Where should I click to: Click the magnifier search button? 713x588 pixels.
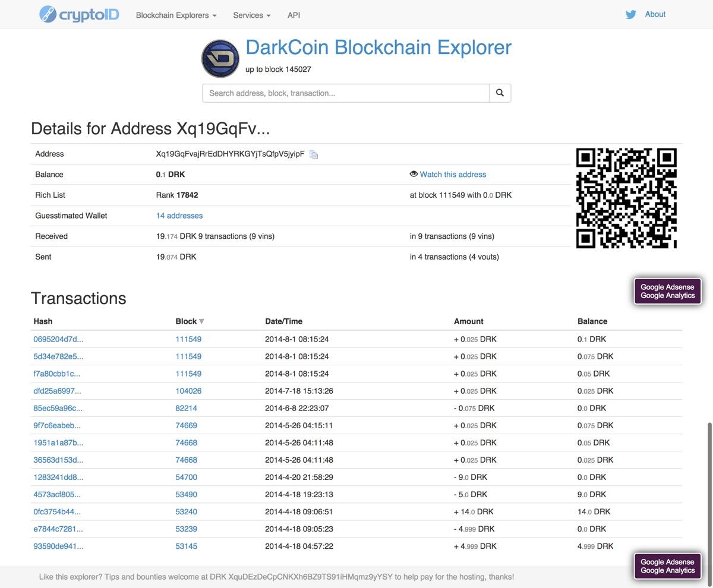click(500, 93)
